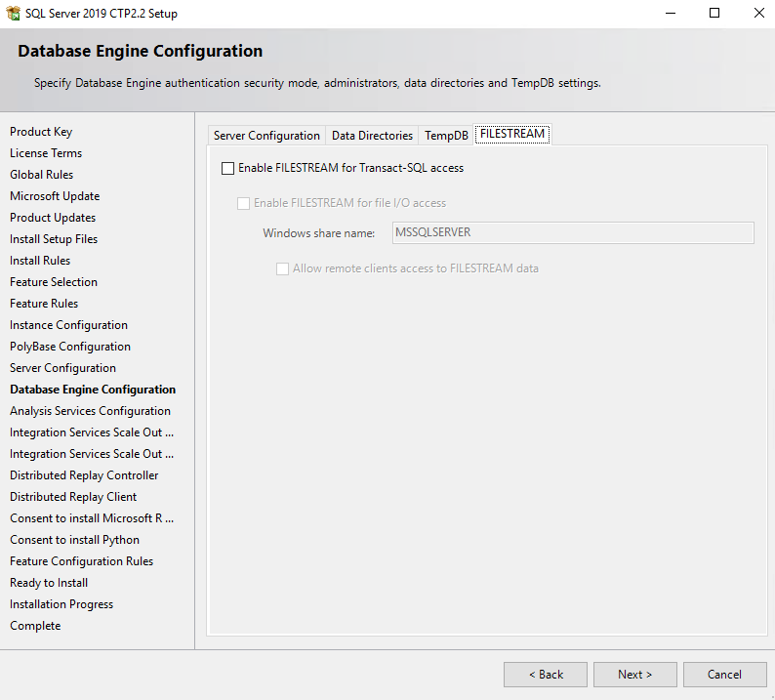Select the TempDB tab
The width and height of the screenshot is (775, 700).
[446, 136]
